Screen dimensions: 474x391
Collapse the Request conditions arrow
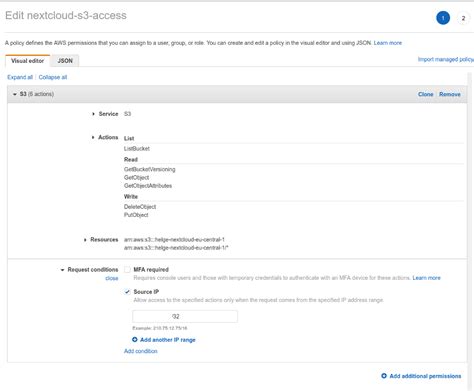[62, 270]
